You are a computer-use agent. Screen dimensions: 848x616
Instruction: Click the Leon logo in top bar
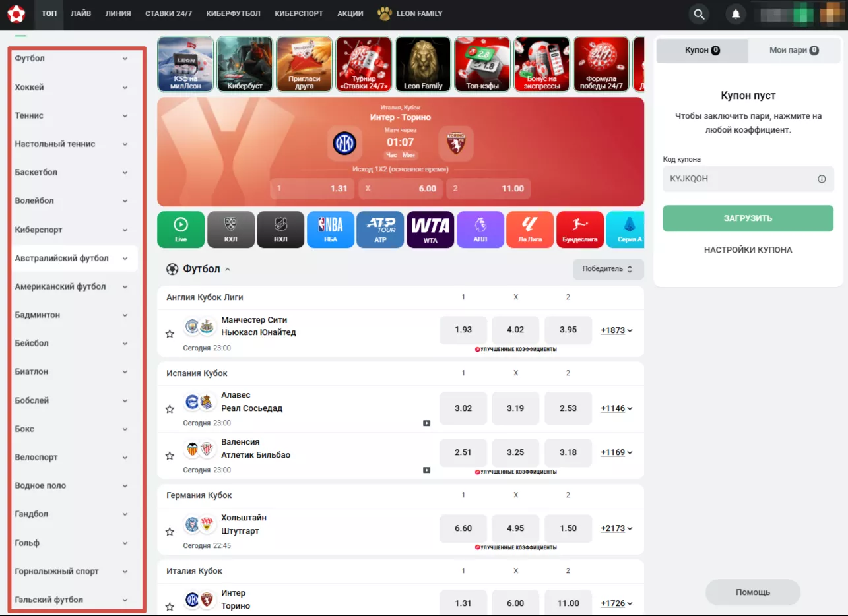click(16, 13)
